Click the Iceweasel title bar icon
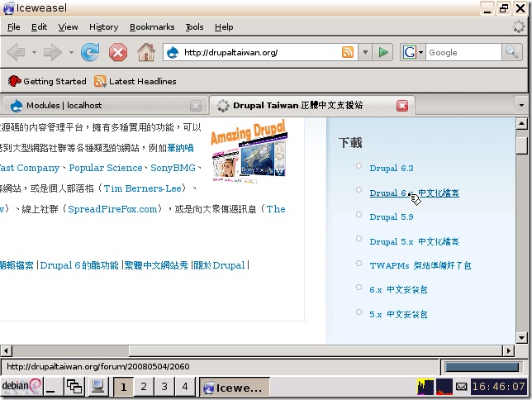This screenshot has height=400, width=532. (x=8, y=8)
